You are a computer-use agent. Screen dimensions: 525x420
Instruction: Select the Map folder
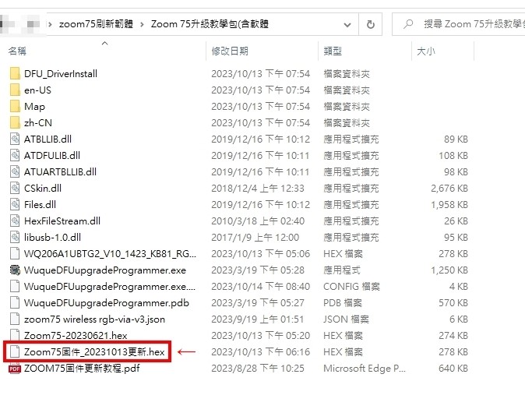click(x=34, y=106)
